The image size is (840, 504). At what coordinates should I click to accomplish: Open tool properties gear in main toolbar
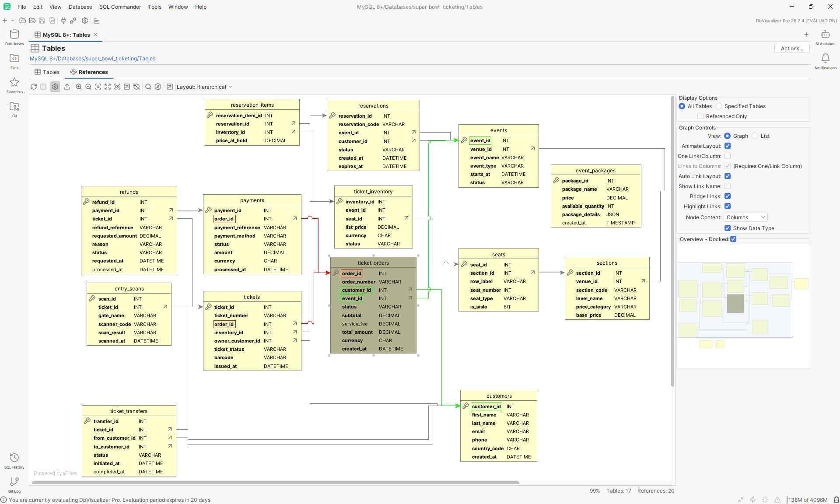(85, 21)
